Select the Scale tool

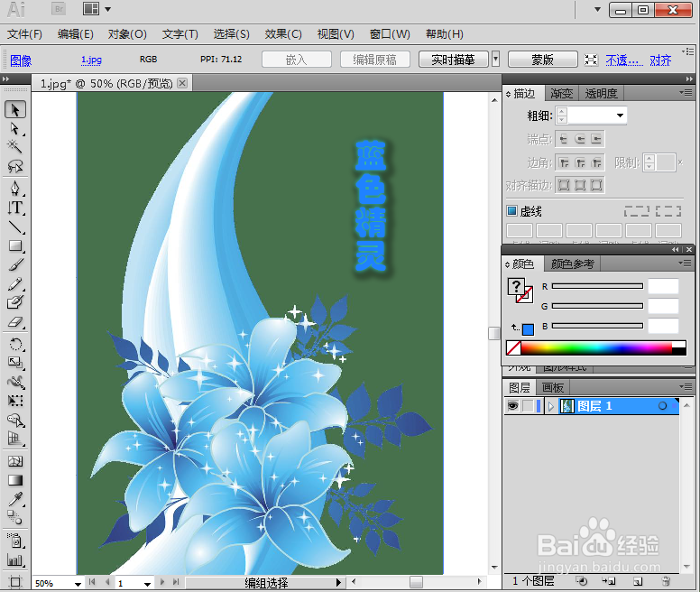[15, 363]
